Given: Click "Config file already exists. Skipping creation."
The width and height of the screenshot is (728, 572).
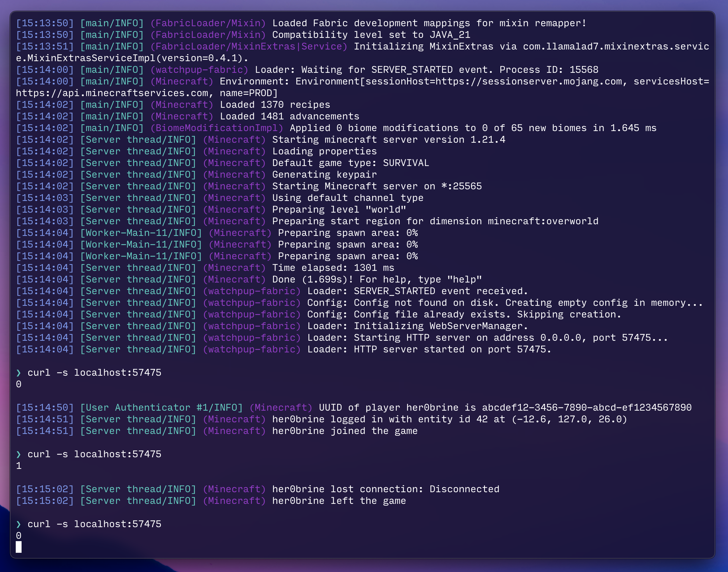Looking at the screenshot, I should point(488,315).
